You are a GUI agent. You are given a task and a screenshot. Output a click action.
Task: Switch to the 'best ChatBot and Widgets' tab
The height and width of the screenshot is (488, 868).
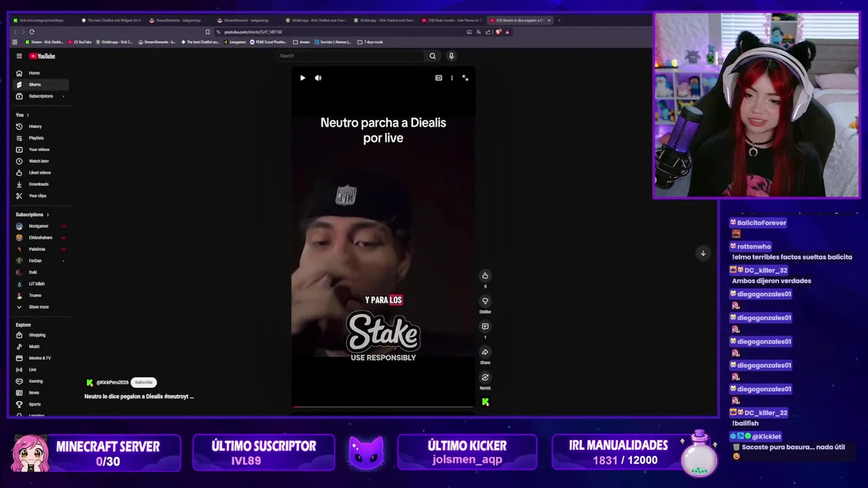(111, 20)
